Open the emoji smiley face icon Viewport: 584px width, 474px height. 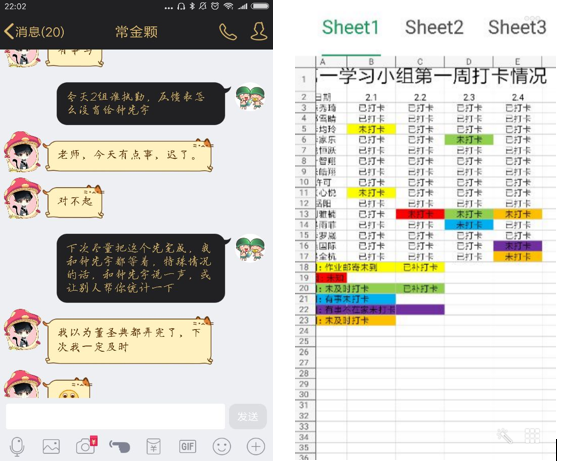222,446
